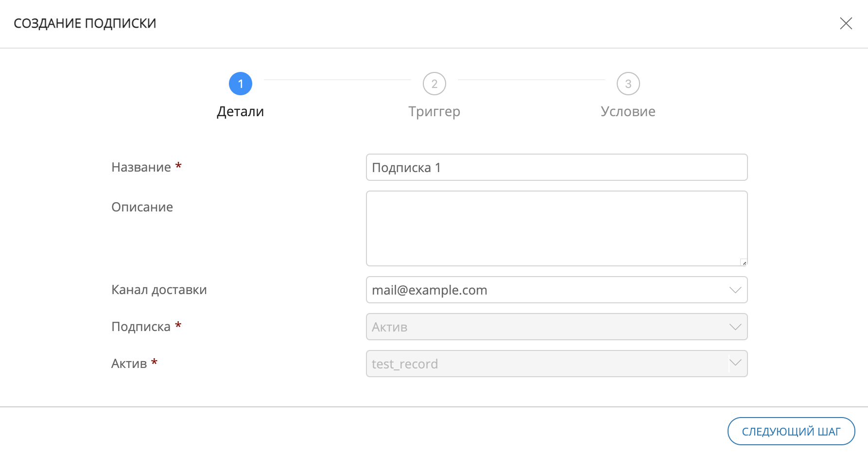This screenshot has height=454, width=868.
Task: Click the Актив required field label
Action: [129, 364]
